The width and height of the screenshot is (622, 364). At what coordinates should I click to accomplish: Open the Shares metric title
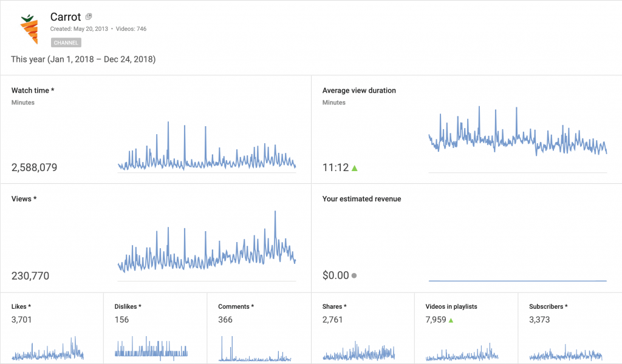335,307
